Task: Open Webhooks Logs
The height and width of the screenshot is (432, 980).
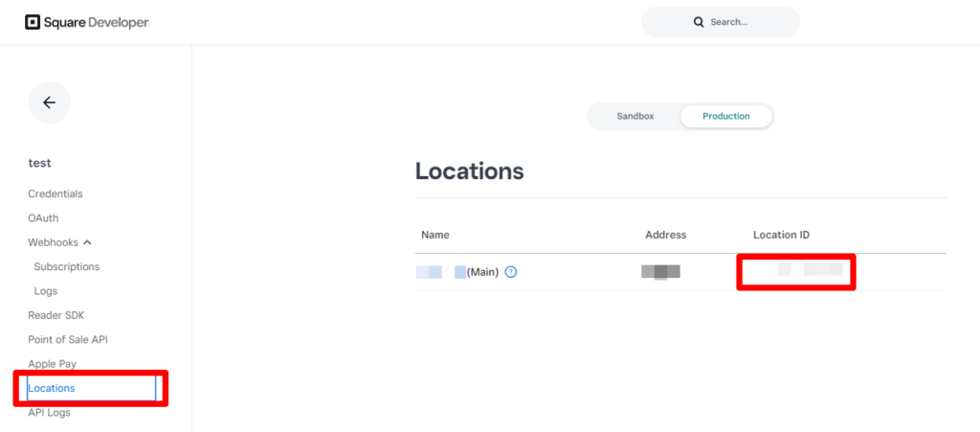Action: (x=46, y=291)
